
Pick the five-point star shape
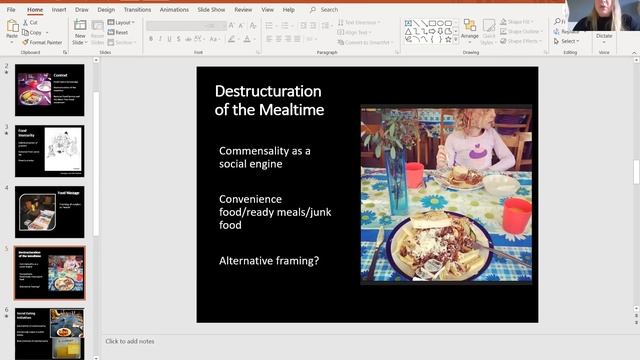click(448, 39)
